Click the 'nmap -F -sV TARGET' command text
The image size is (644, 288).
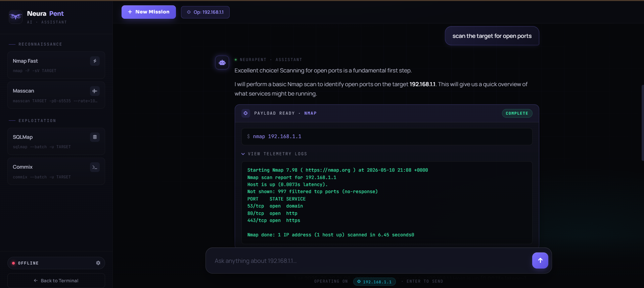pyautogui.click(x=35, y=71)
